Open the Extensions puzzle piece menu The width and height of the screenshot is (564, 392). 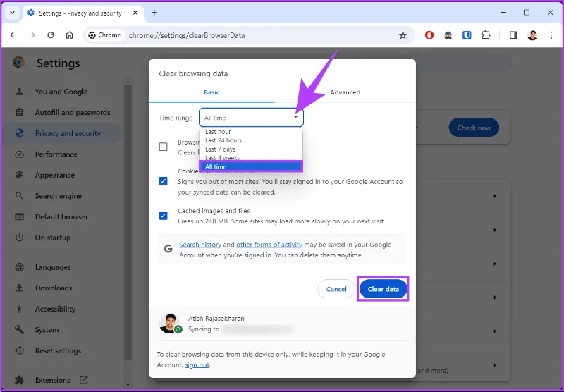[x=486, y=35]
